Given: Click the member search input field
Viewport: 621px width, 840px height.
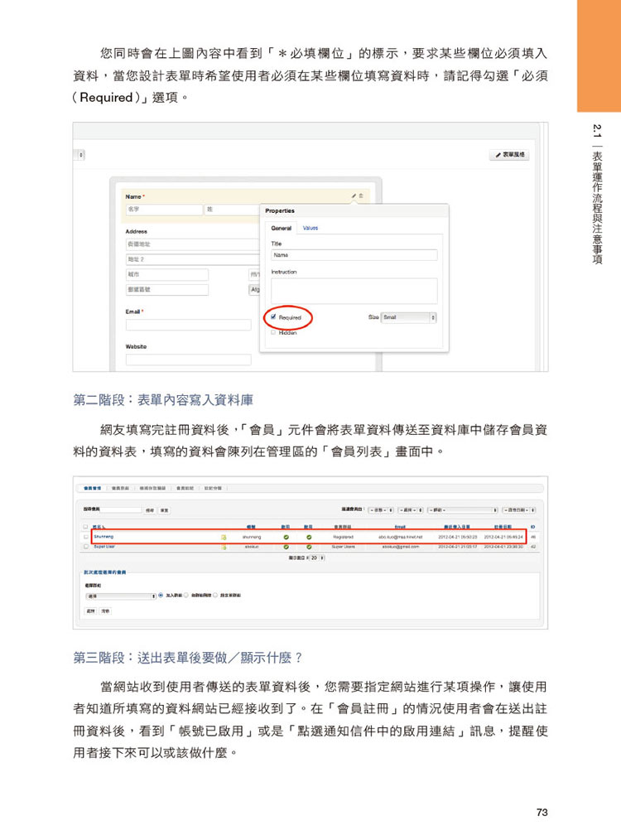Looking at the screenshot, I should tap(121, 510).
